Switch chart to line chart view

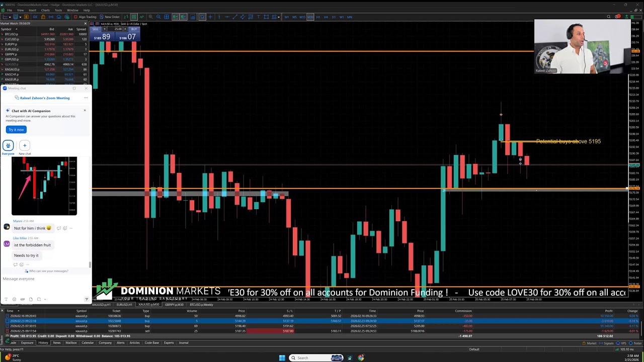(x=142, y=17)
